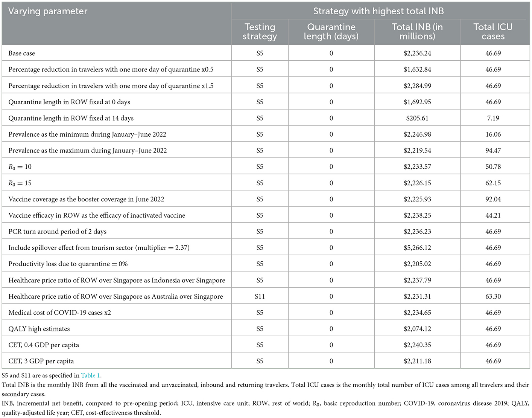Select the 'Total INB (in millions)' header
Image resolution: width=532 pixels, height=418 pixels.
[417, 32]
